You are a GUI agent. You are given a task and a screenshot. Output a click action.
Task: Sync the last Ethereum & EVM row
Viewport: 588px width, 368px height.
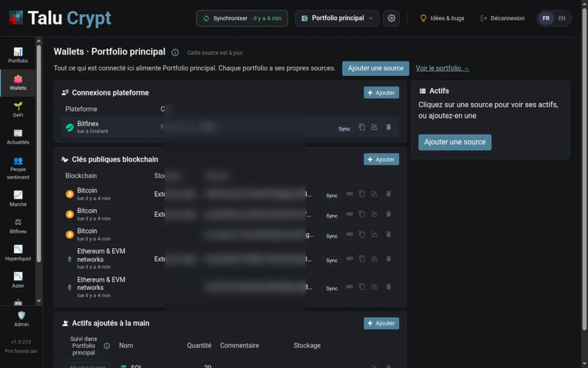(332, 289)
